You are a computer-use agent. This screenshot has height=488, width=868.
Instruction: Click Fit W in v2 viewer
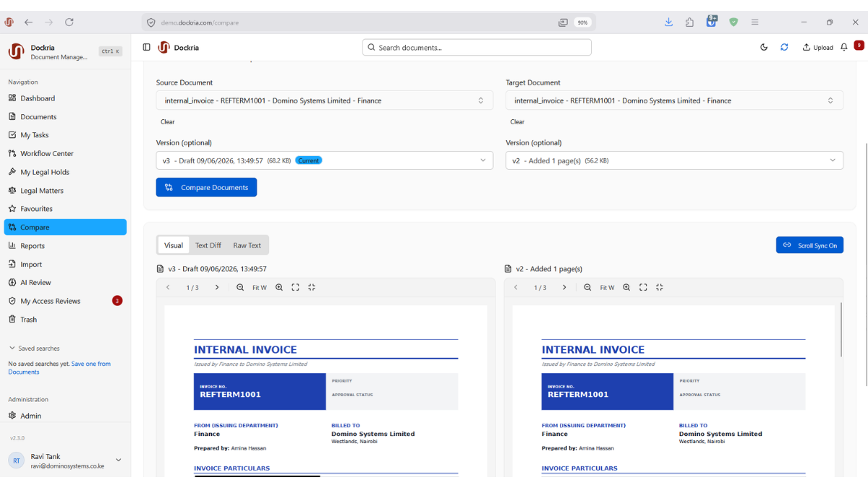tap(607, 287)
